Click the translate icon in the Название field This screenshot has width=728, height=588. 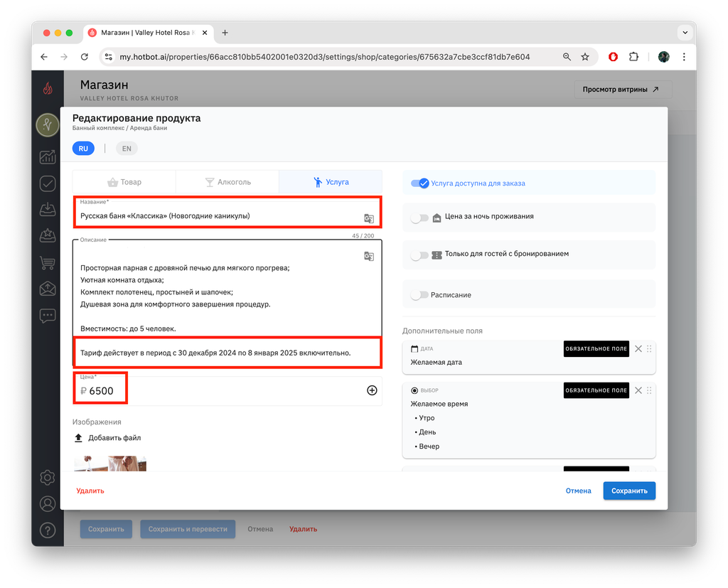(369, 218)
